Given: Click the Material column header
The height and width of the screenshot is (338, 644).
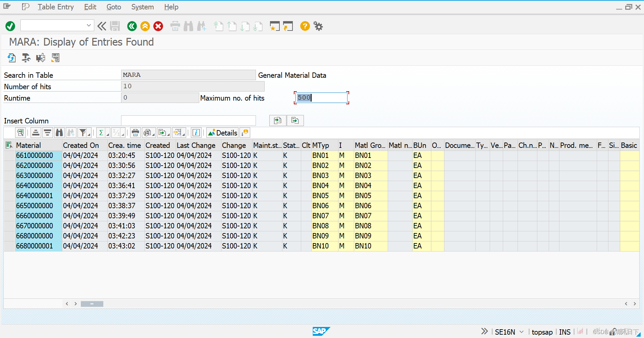Looking at the screenshot, I should (39, 145).
